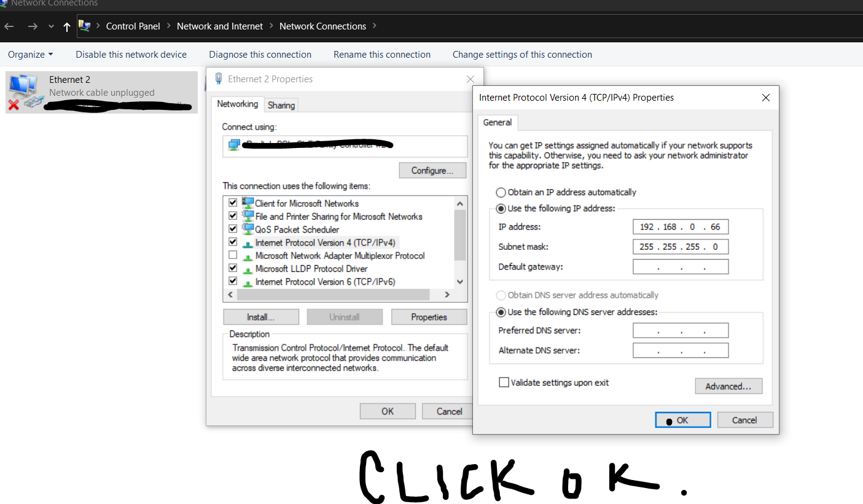Toggle Microsoft LLDP Protocol Driver checkbox
The height and width of the screenshot is (504, 863).
[x=233, y=268]
